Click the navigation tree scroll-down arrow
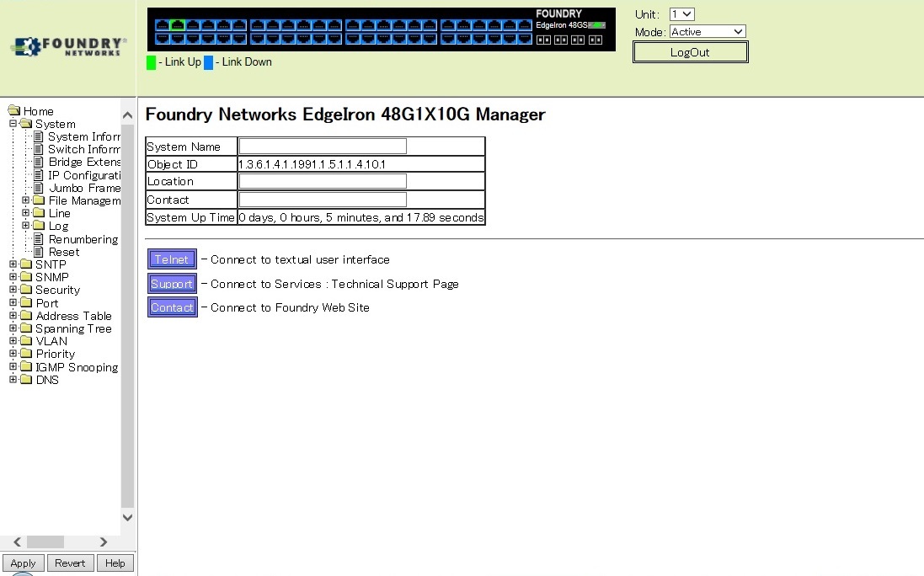Image resolution: width=924 pixels, height=576 pixels. coord(127,517)
